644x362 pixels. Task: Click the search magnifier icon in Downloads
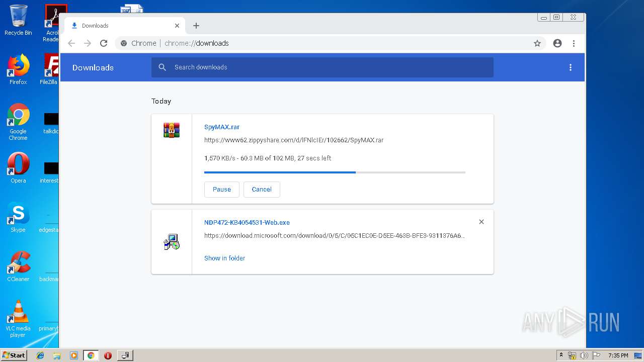coord(162,67)
